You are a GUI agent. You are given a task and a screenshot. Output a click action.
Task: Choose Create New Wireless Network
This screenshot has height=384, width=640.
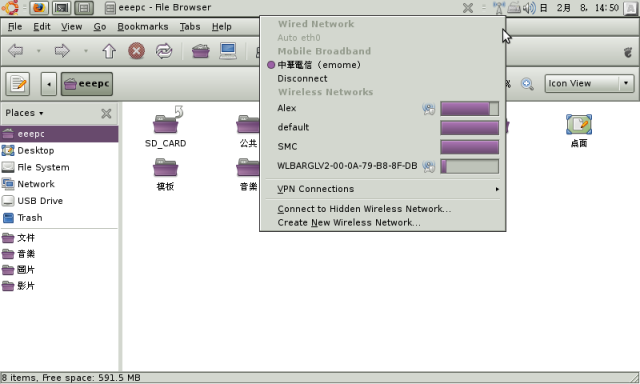tap(383, 223)
